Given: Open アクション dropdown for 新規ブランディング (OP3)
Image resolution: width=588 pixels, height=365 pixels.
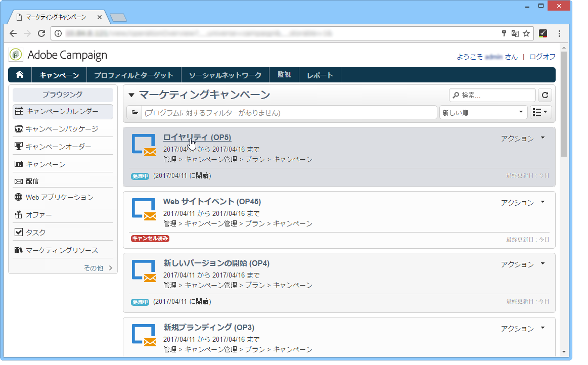Looking at the screenshot, I should pyautogui.click(x=523, y=329).
